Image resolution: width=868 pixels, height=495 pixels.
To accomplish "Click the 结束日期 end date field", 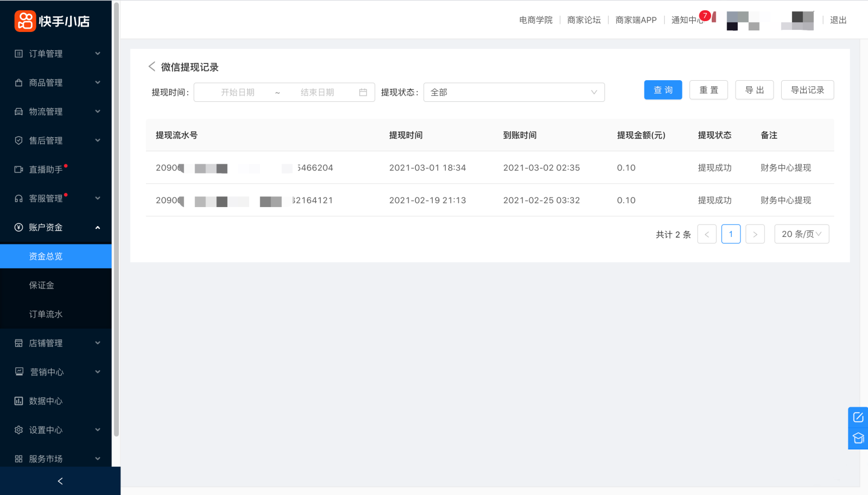I will 317,93.
